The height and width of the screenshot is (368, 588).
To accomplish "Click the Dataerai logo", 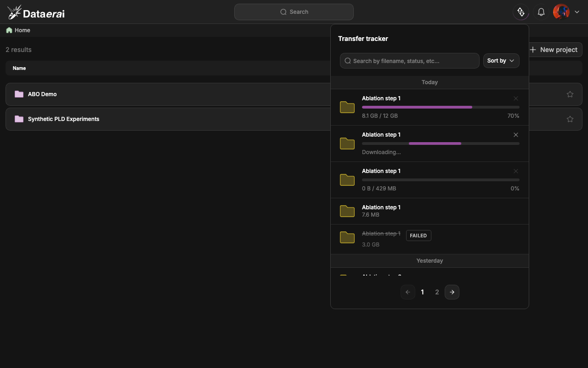I will (x=36, y=12).
